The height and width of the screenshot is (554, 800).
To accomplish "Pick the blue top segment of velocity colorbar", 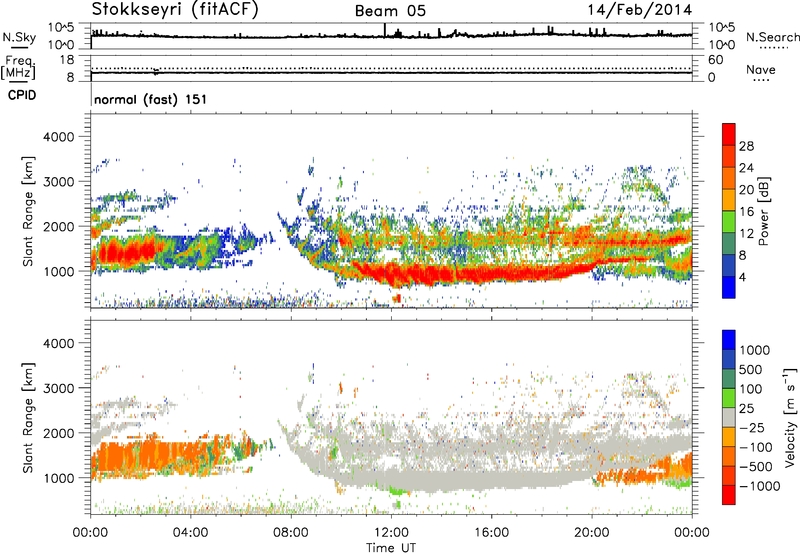I will (729, 340).
